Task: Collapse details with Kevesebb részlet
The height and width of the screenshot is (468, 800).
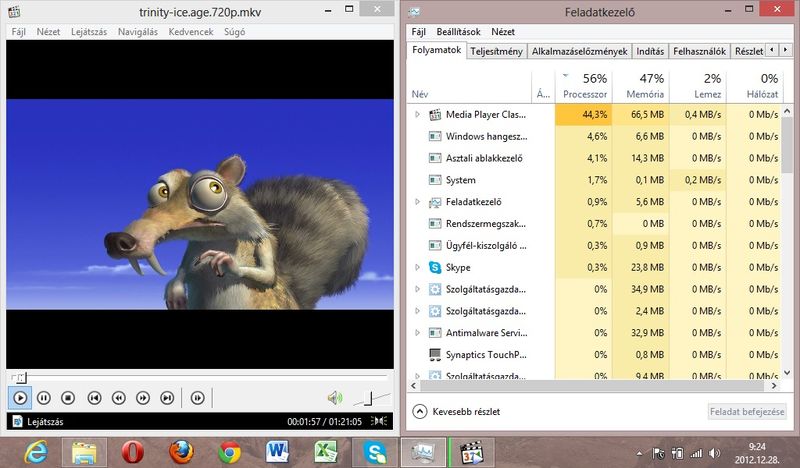Action: (x=457, y=411)
